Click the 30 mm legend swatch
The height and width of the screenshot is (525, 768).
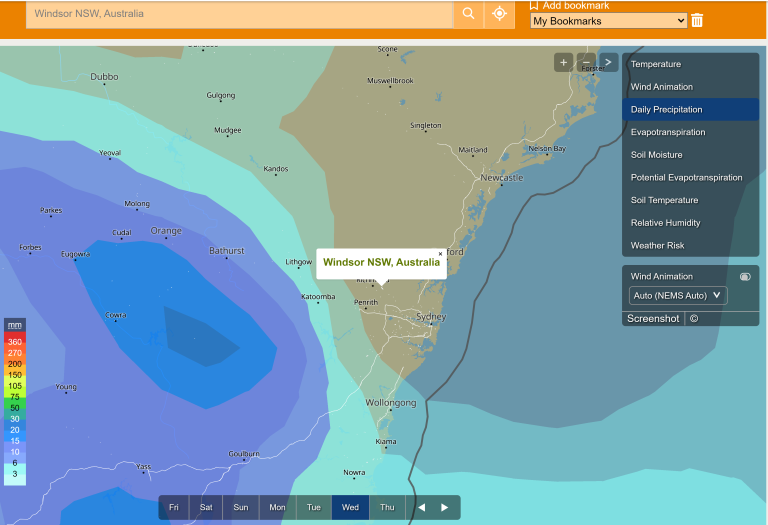coord(15,419)
